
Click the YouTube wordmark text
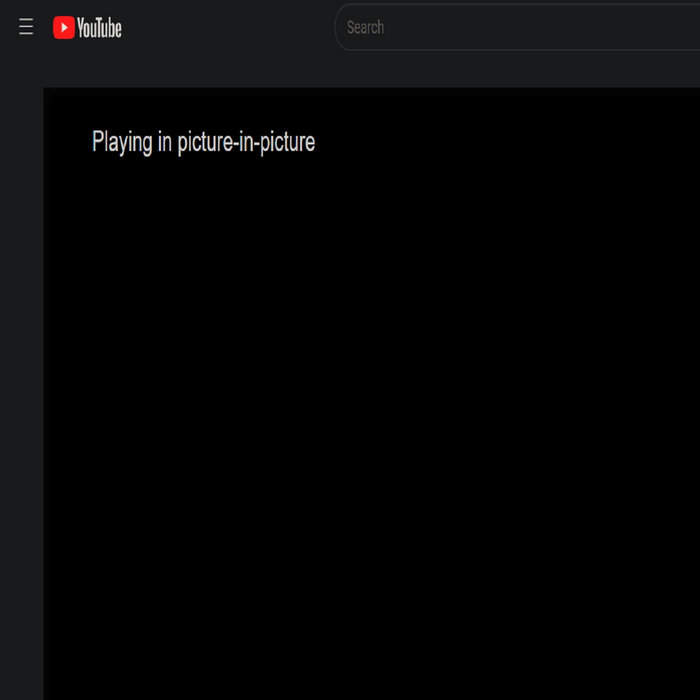[100, 28]
